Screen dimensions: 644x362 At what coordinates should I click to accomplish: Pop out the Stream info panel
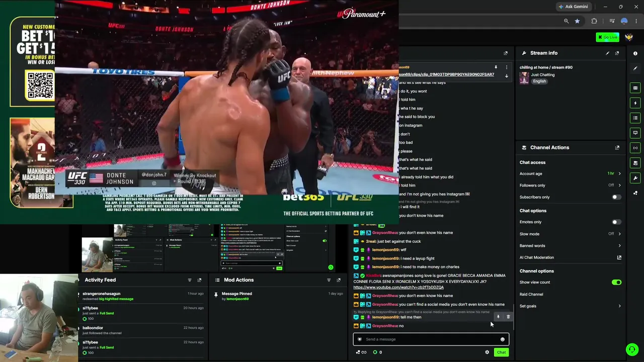click(x=617, y=53)
